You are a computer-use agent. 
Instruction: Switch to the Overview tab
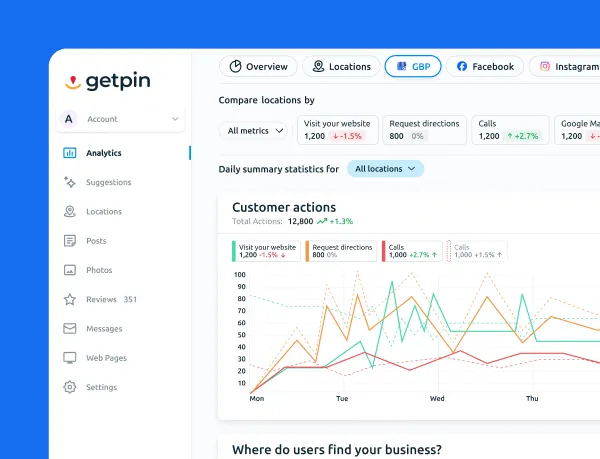click(258, 67)
